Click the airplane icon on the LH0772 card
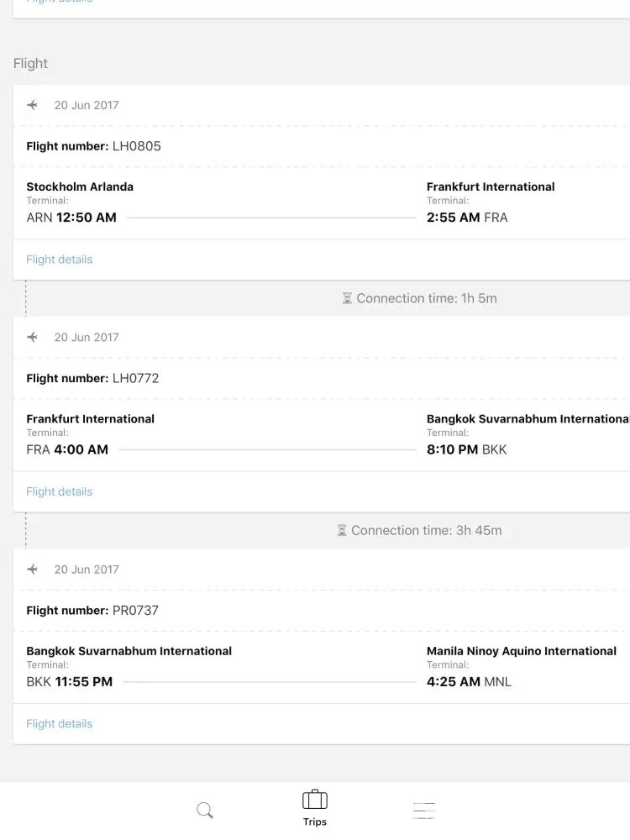This screenshot has width=630, height=840. click(33, 337)
